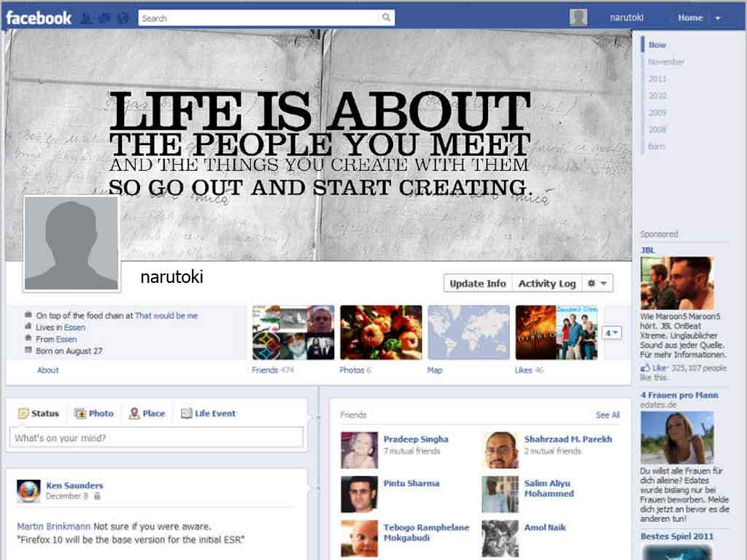Select the Life Event composer tab
The height and width of the screenshot is (560, 747).
coord(208,413)
